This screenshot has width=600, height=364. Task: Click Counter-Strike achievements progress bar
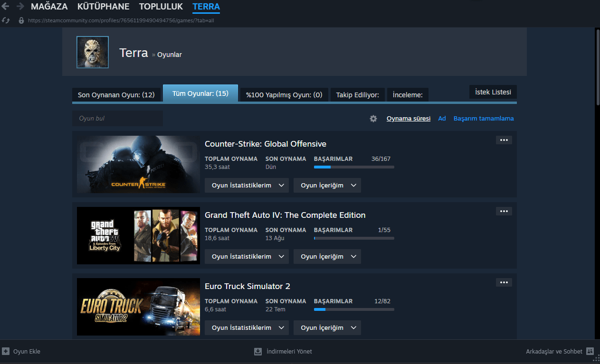(354, 167)
